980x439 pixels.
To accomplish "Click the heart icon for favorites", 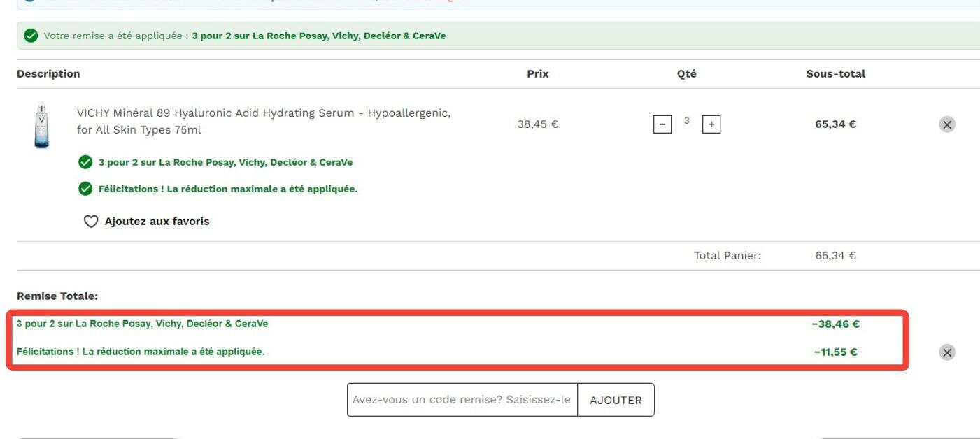I will [x=90, y=222].
